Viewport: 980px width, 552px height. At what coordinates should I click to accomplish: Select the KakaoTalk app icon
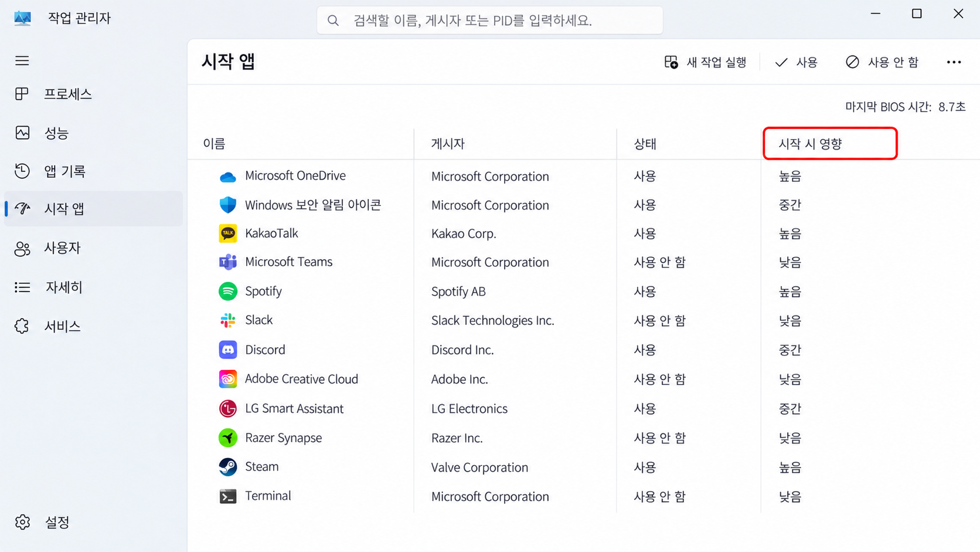click(228, 233)
